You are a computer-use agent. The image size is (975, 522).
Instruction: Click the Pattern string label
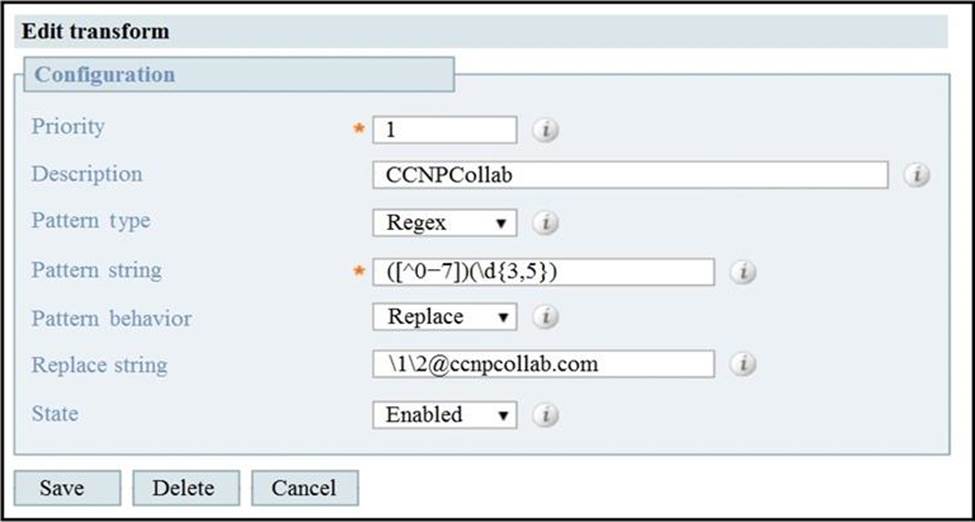click(96, 271)
